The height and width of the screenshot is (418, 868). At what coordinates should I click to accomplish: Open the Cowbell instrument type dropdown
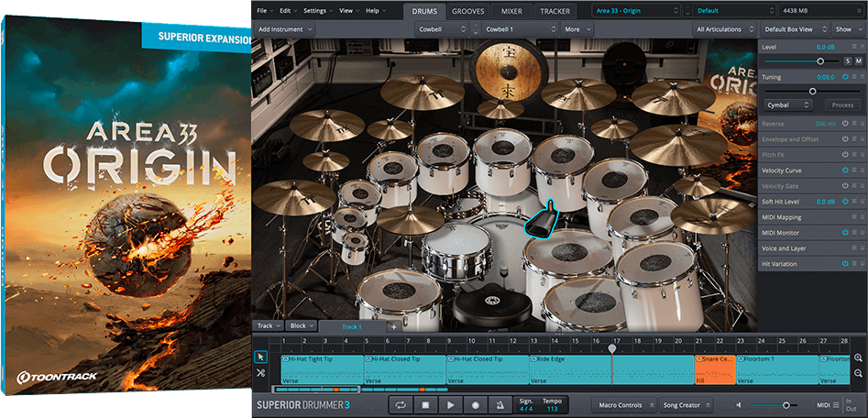(x=441, y=29)
